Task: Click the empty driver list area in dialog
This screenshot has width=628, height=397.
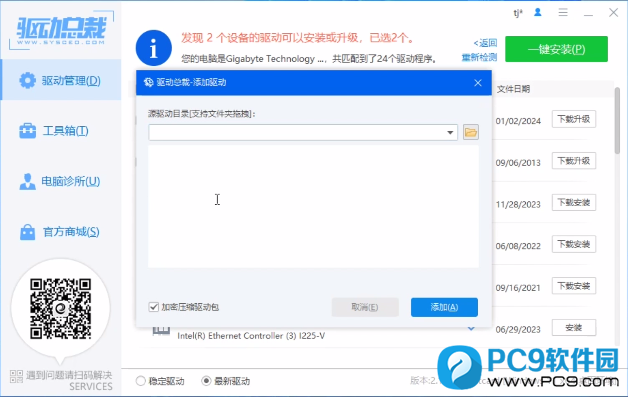Action: pyautogui.click(x=313, y=206)
